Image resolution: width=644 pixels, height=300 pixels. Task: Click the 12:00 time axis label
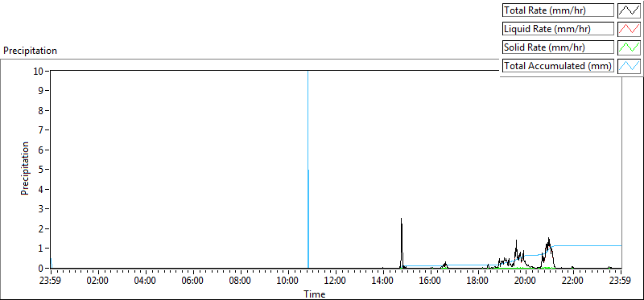pos(336,282)
